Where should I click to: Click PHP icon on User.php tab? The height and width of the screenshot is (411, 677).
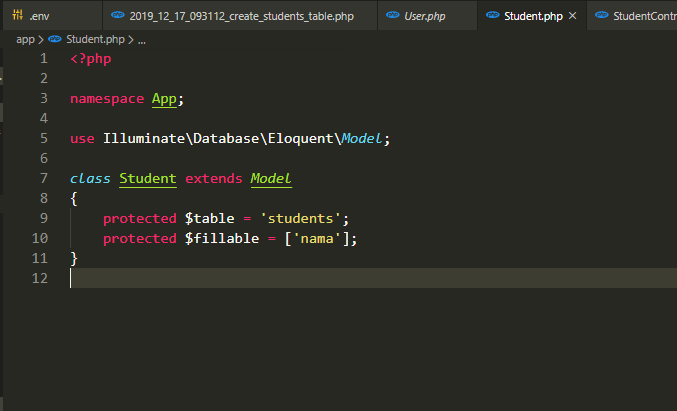[x=392, y=15]
